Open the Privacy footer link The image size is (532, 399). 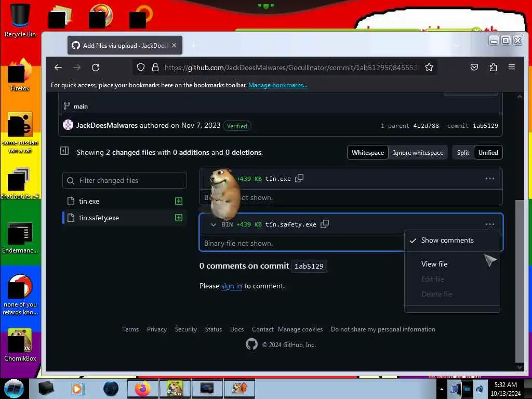(x=156, y=329)
